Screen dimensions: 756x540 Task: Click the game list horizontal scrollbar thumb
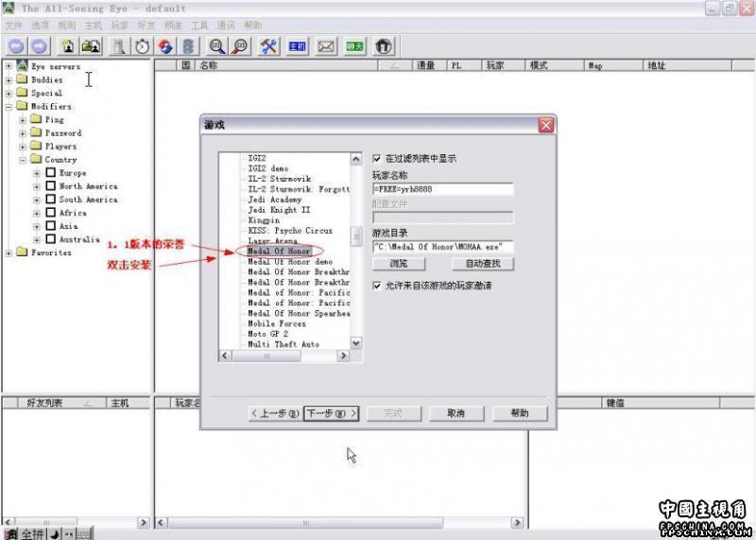(x=266, y=357)
